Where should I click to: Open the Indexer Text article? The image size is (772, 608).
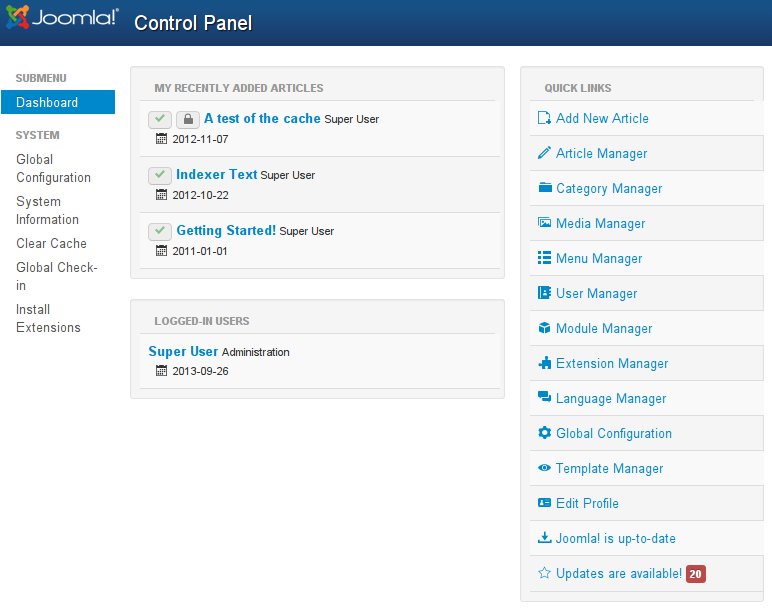(217, 174)
